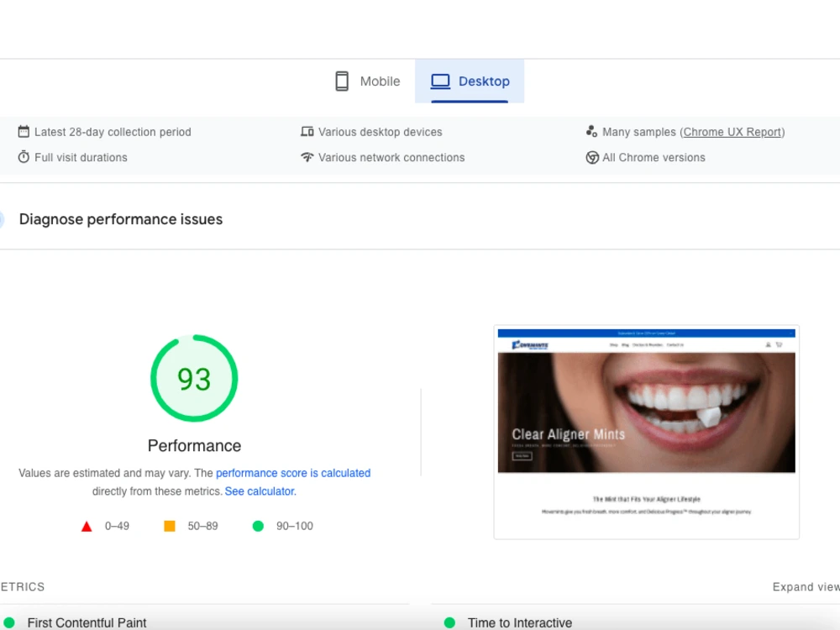Viewport: 840px width, 630px height.
Task: Open the Chrome UX Report link
Action: point(732,132)
